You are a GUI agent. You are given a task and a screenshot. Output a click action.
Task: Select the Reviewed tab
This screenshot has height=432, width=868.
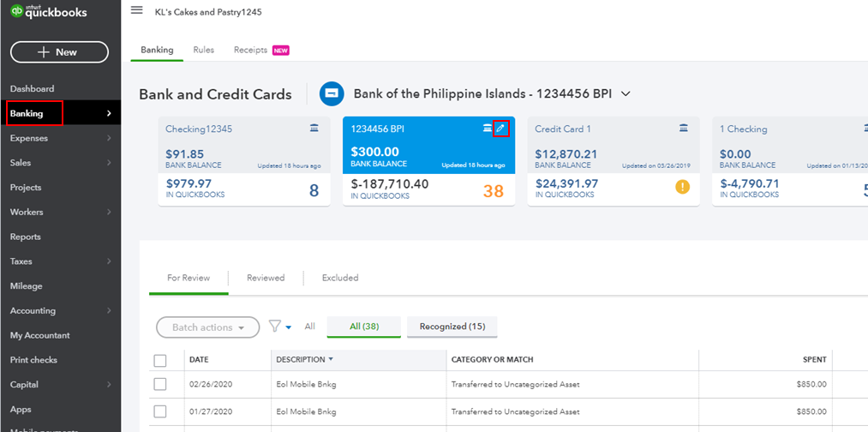pos(266,278)
